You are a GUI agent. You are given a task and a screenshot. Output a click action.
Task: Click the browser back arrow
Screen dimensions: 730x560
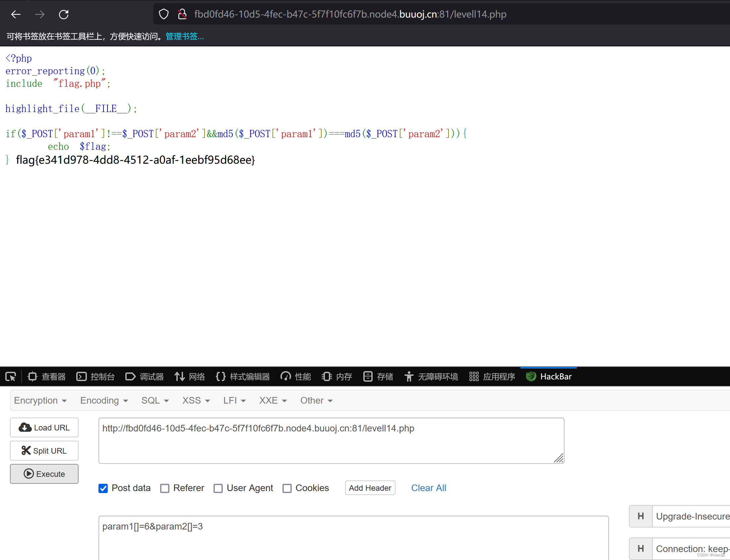16,14
